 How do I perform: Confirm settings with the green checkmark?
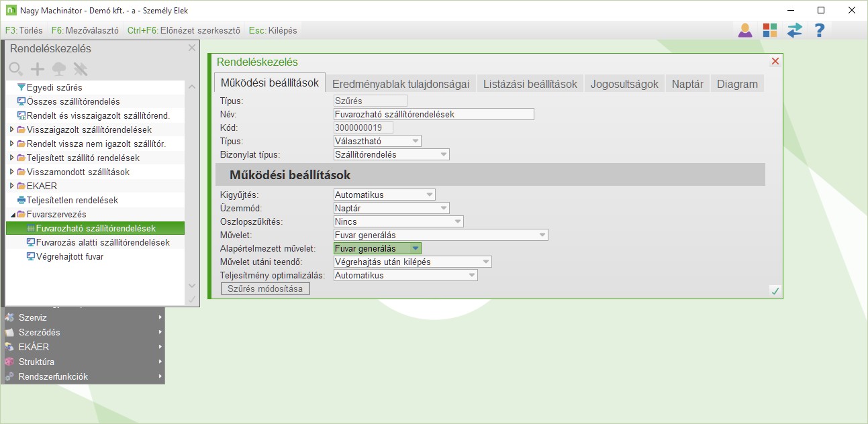pyautogui.click(x=775, y=290)
